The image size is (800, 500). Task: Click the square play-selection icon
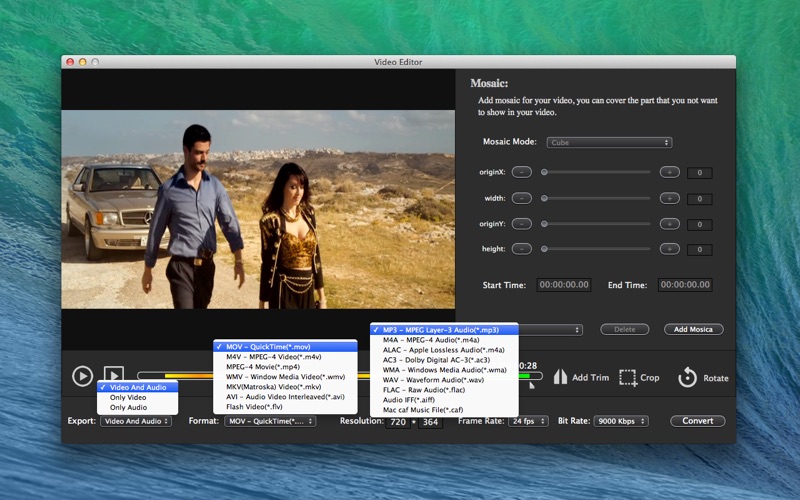[114, 373]
